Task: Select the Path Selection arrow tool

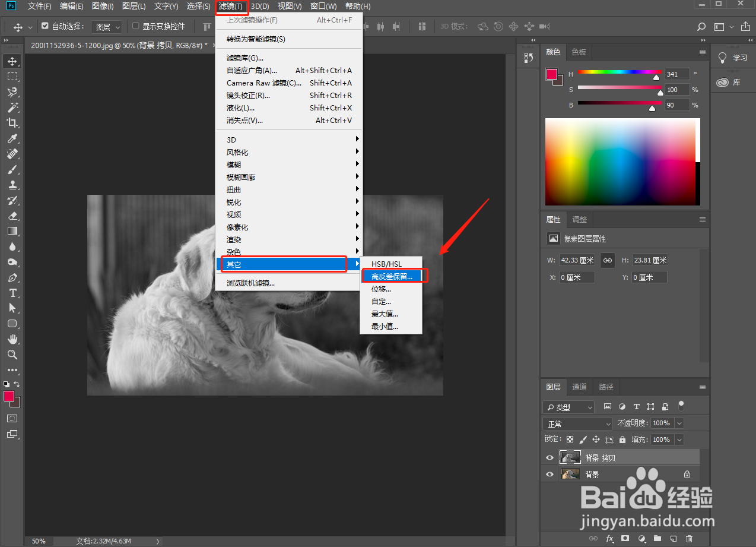Action: [12, 308]
